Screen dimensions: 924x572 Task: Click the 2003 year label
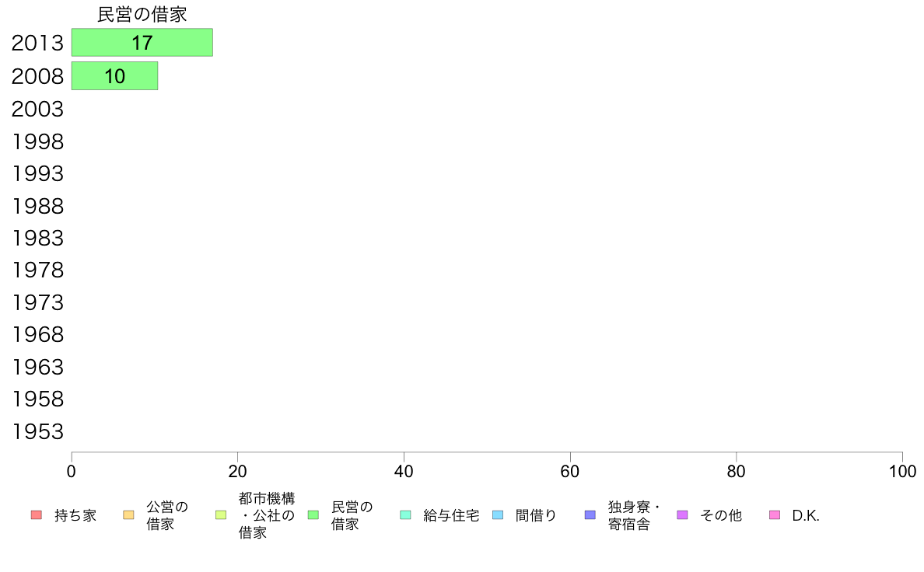coord(37,109)
